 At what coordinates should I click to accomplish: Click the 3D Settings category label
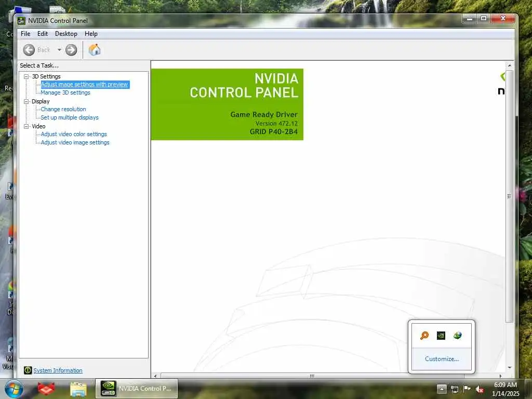(x=46, y=77)
